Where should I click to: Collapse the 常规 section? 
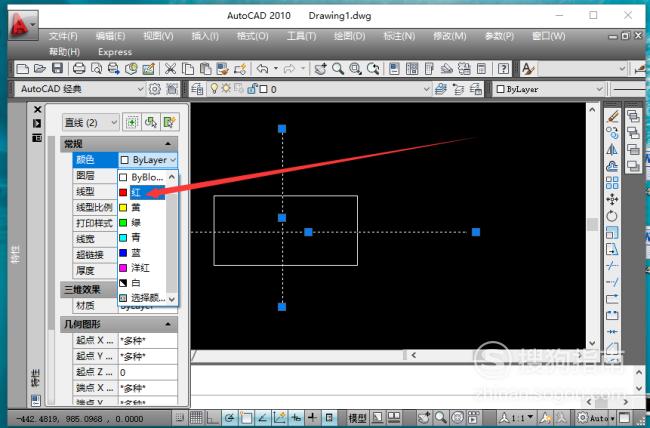pos(168,144)
